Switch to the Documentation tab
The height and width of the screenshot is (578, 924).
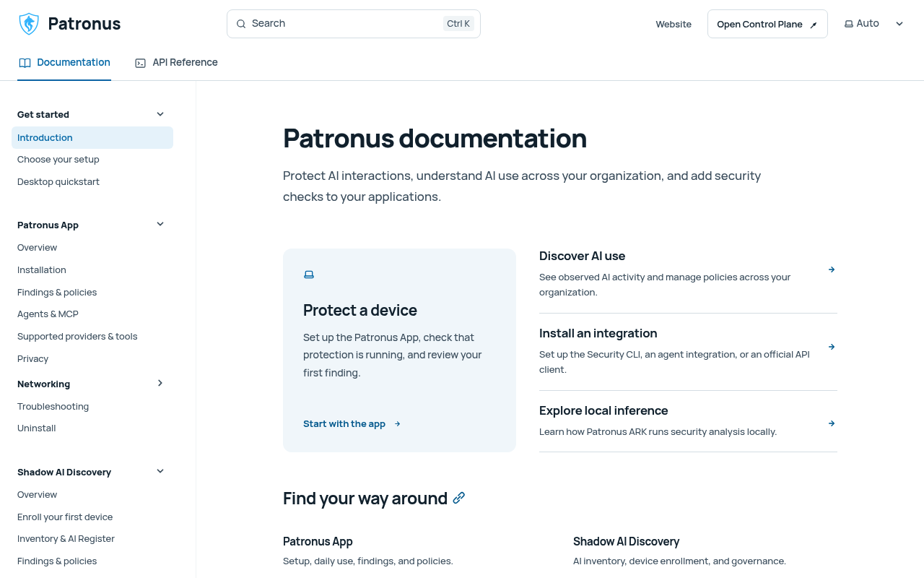[x=64, y=63]
